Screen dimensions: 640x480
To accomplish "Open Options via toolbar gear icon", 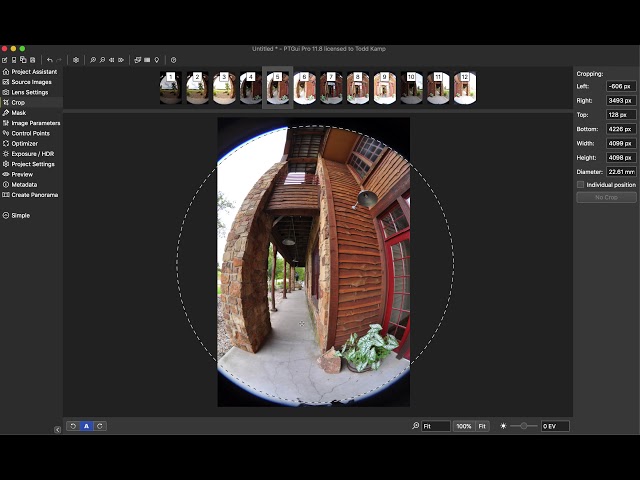I will coord(76,60).
